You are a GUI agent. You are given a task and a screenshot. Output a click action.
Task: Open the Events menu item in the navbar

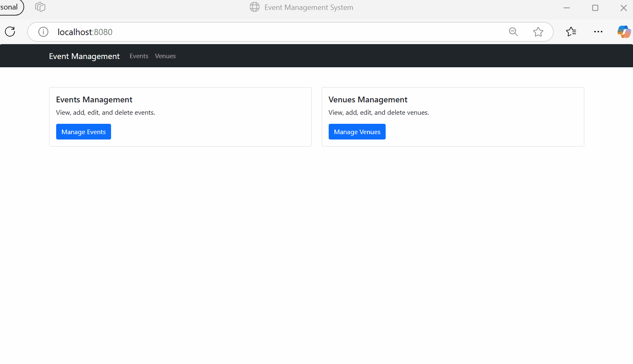pos(139,56)
